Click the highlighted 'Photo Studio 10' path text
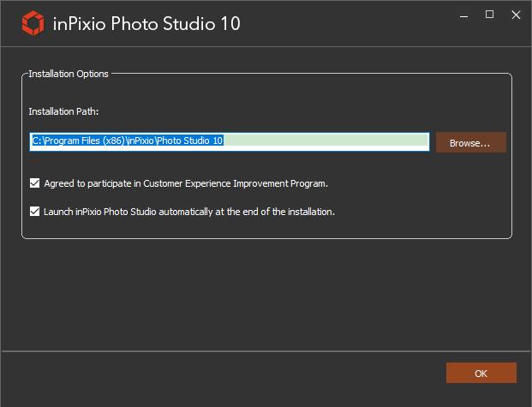Image resolution: width=532 pixels, height=407 pixels. pos(190,141)
